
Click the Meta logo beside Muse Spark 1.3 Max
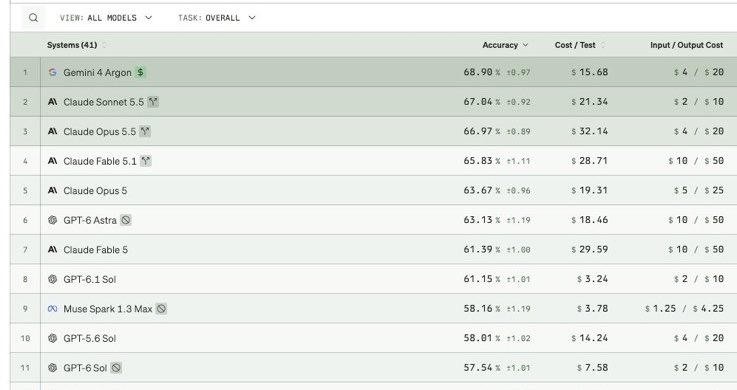(53, 309)
